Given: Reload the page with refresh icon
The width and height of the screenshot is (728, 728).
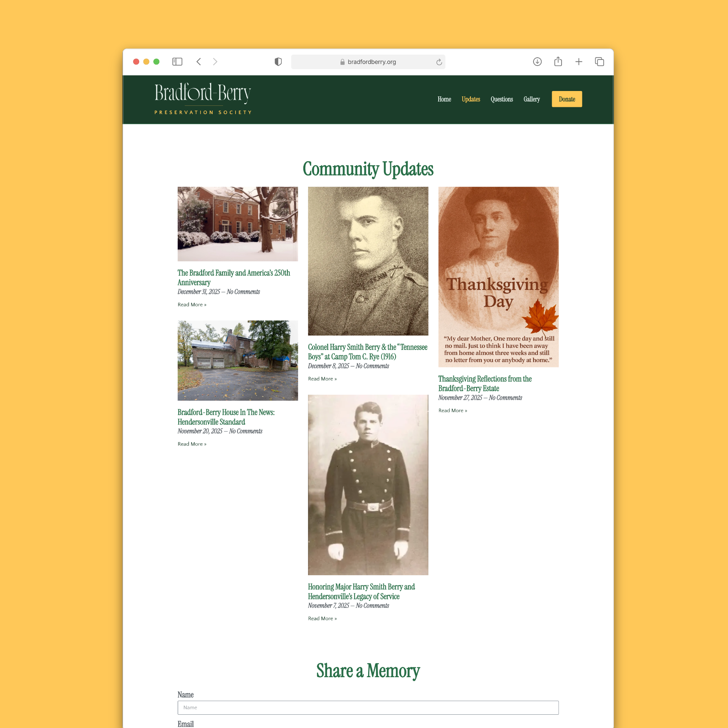Looking at the screenshot, I should coord(439,62).
